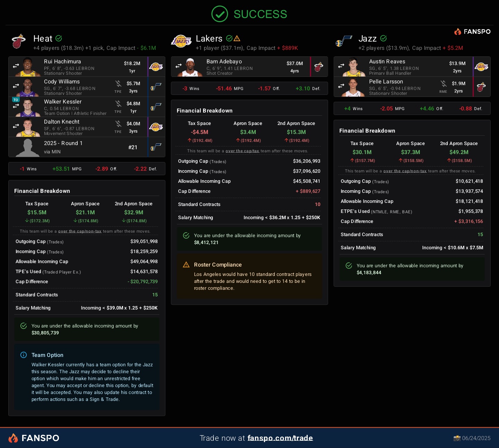Click the Lakers Standard Contracts count 10

pyautogui.click(x=318, y=204)
